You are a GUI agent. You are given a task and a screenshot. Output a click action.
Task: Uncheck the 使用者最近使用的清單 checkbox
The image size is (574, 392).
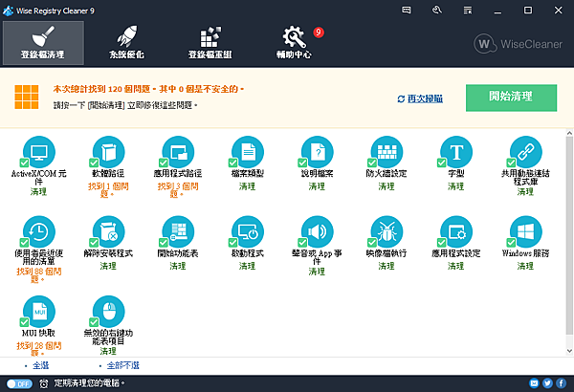click(24, 242)
